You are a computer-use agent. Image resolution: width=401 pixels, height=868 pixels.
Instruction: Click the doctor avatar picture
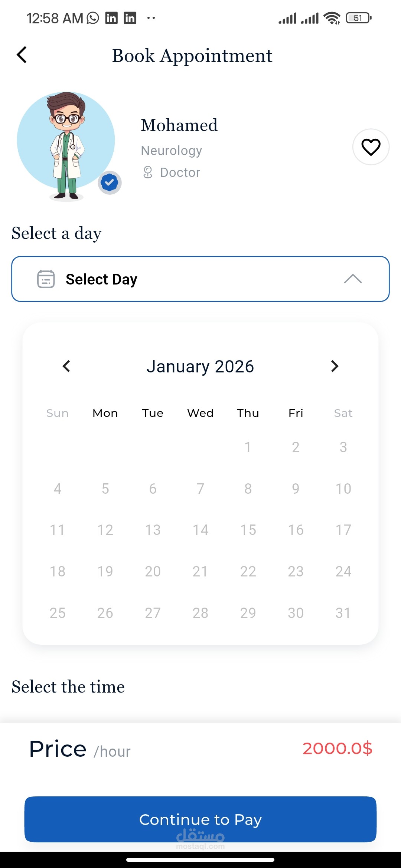coord(66,143)
